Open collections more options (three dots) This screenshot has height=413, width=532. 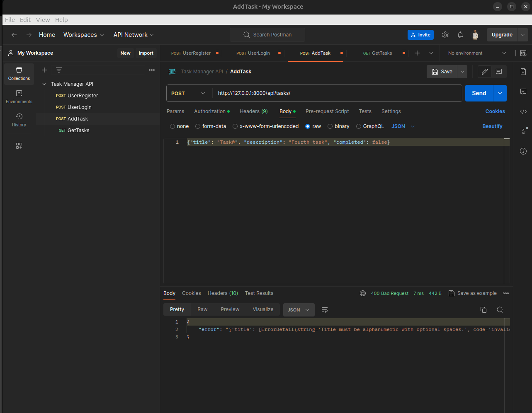click(152, 70)
